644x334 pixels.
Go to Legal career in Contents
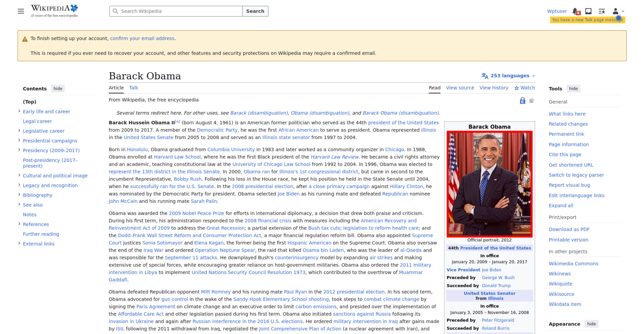pos(37,121)
